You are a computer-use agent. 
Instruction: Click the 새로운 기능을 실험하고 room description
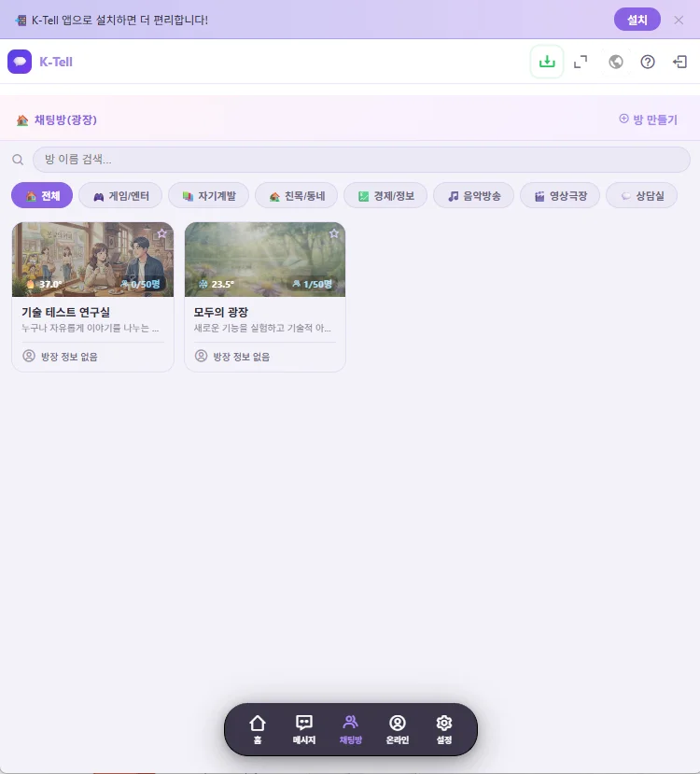click(262, 328)
